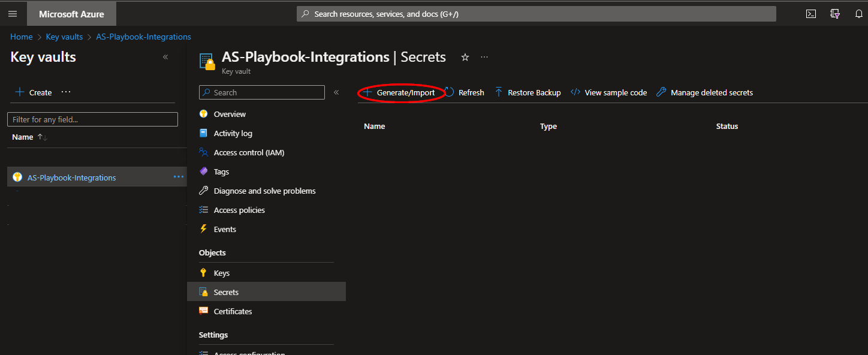Open Cloud Shell from the top bar
This screenshot has height=355, width=868.
(810, 14)
